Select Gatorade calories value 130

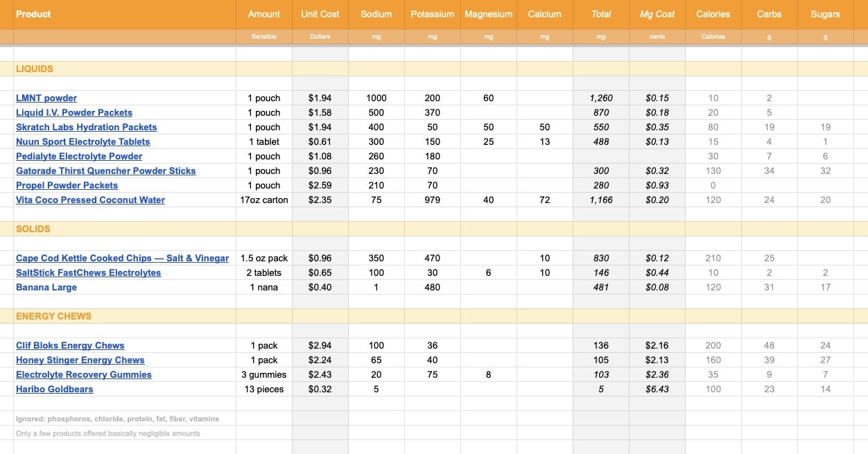[x=713, y=171]
